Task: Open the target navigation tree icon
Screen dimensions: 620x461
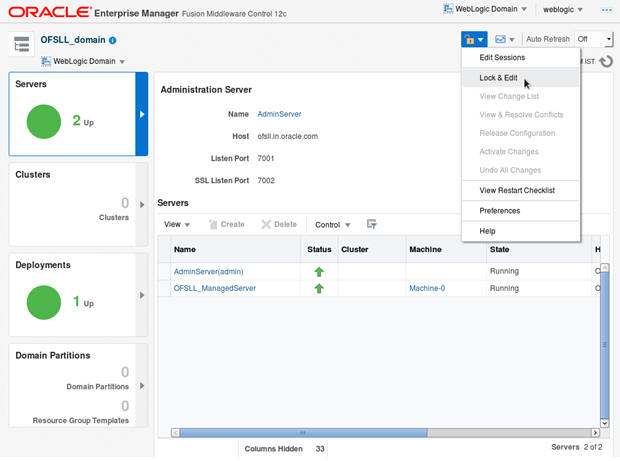Action: tap(21, 44)
